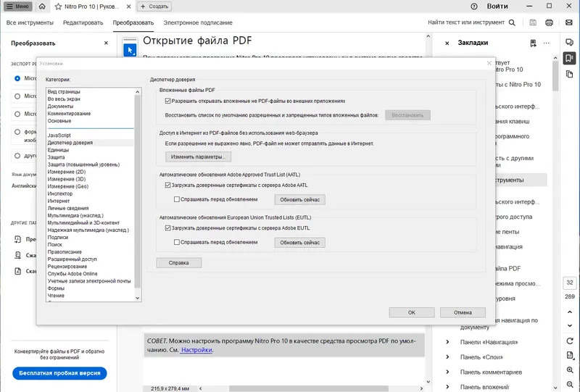Click the Войти sign-in button
This screenshot has width=580, height=392.
point(497,7)
